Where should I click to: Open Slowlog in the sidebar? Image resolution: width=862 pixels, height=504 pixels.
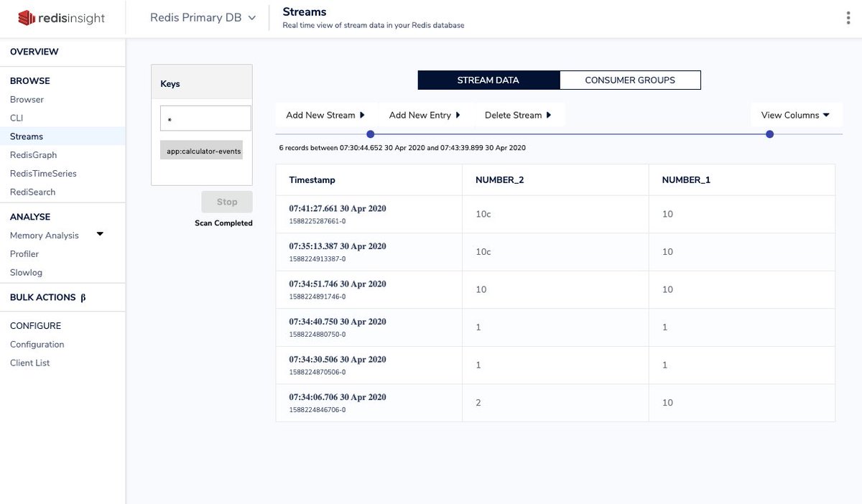(26, 273)
